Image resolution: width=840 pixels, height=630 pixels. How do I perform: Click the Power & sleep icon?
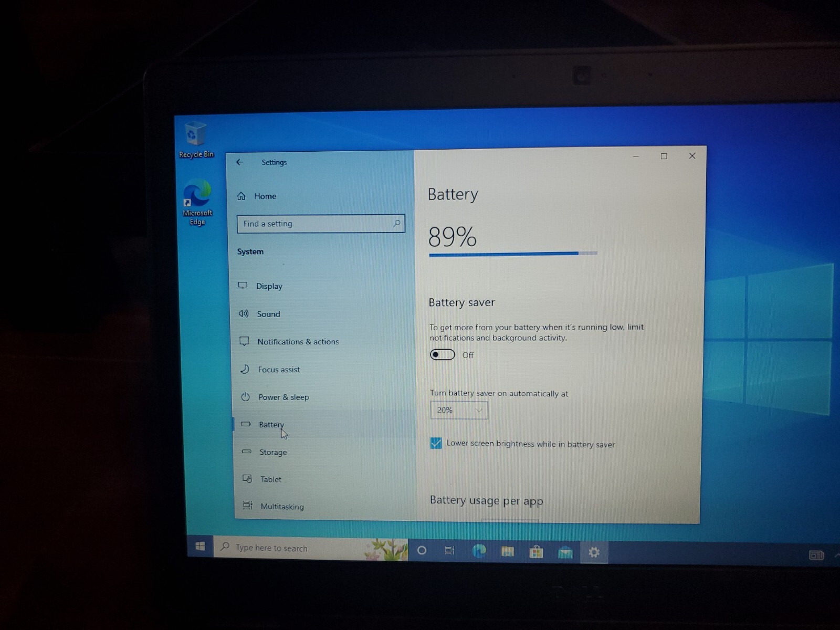pos(245,397)
